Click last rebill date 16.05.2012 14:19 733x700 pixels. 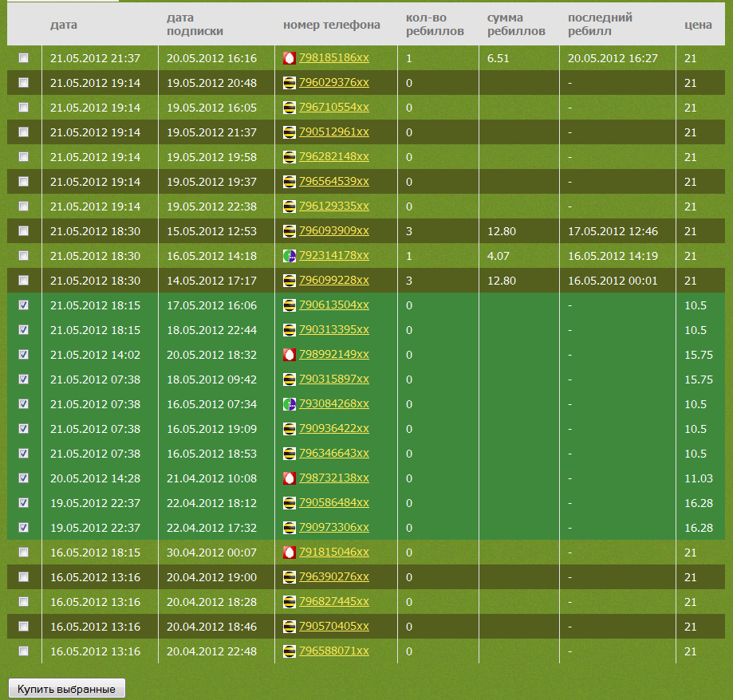point(613,256)
